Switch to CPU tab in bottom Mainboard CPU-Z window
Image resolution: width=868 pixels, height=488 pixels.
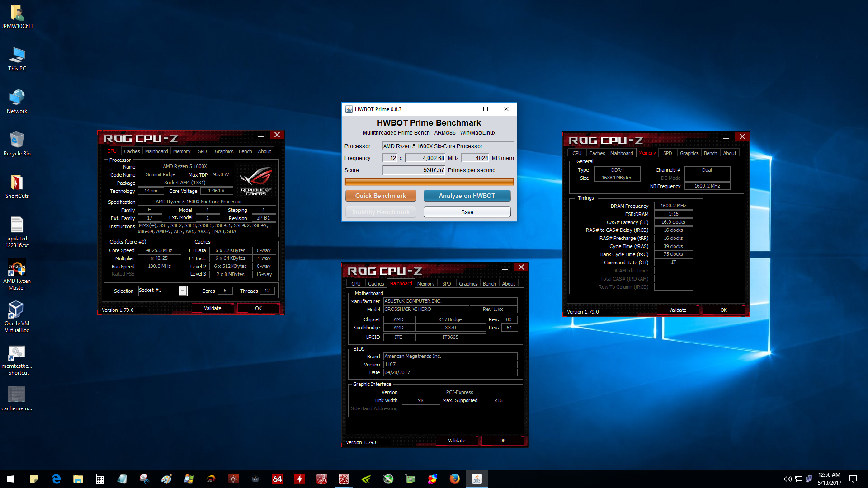(356, 284)
